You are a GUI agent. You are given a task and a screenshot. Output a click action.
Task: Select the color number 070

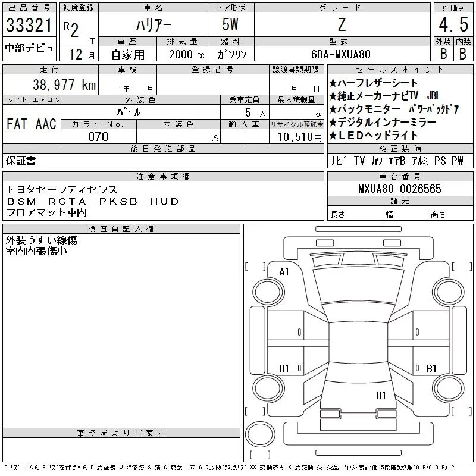coord(98,137)
